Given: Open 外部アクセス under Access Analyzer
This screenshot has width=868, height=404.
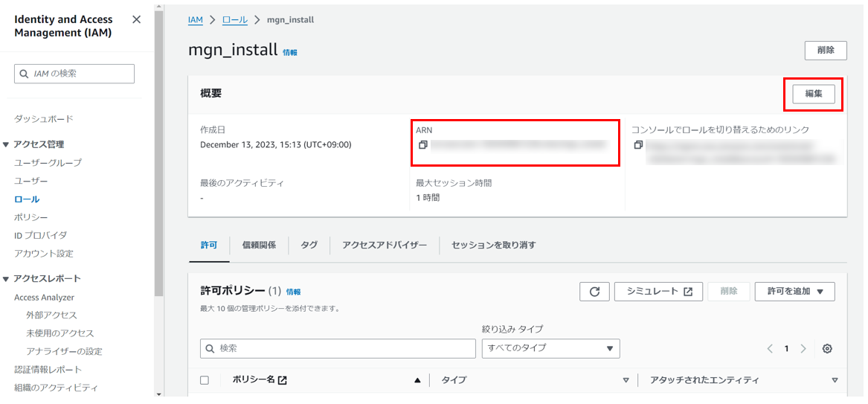Looking at the screenshot, I should (x=51, y=315).
